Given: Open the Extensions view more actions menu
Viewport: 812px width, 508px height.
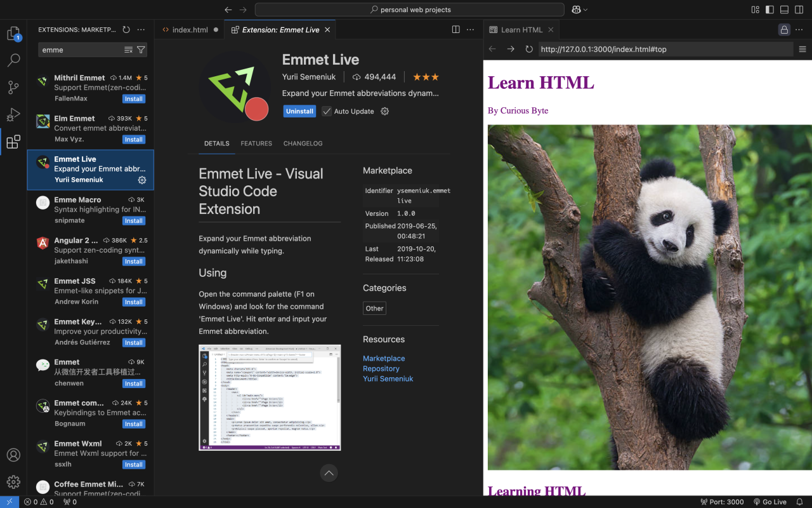Looking at the screenshot, I should point(141,30).
